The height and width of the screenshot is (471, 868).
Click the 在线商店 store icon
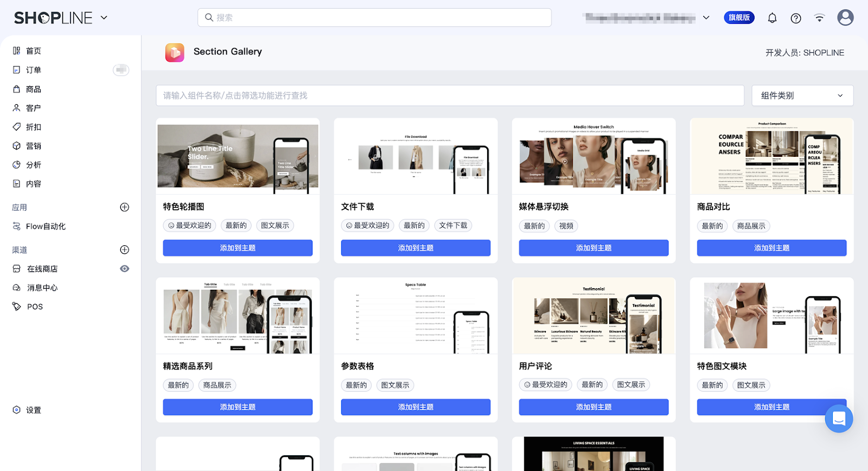click(17, 269)
